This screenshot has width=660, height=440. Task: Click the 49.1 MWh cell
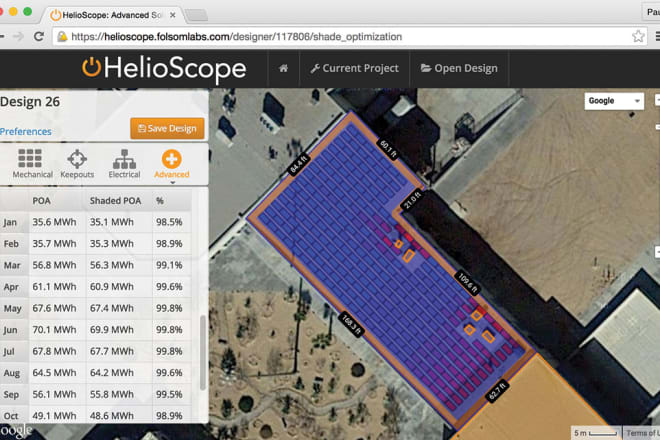coord(54,416)
